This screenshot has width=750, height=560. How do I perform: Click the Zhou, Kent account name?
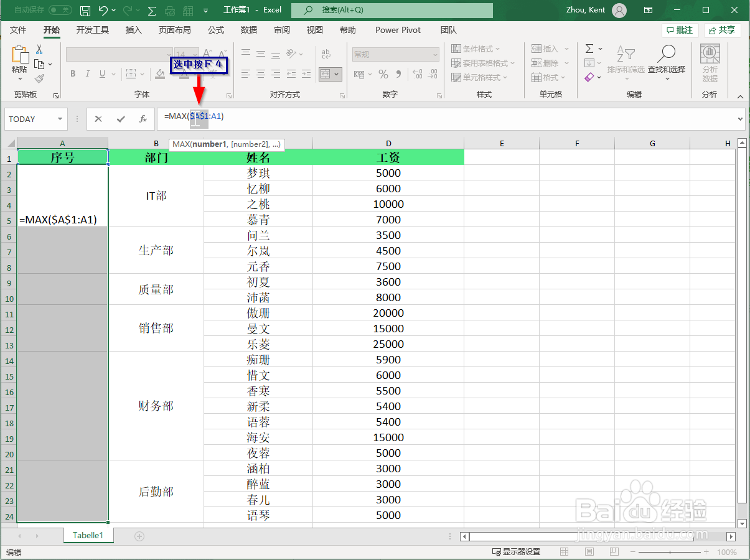tap(586, 10)
